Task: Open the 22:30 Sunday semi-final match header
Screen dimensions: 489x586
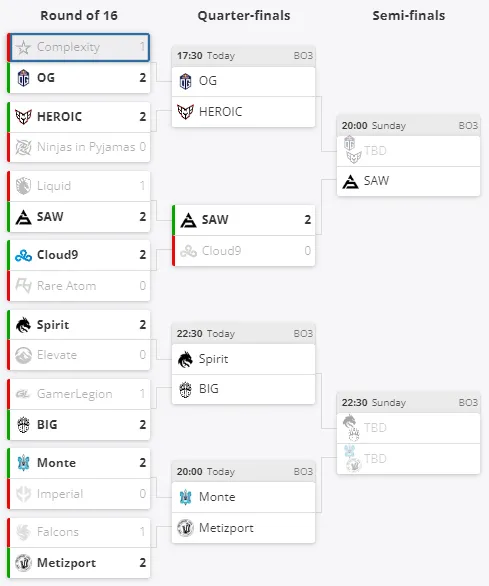Action: pos(408,403)
